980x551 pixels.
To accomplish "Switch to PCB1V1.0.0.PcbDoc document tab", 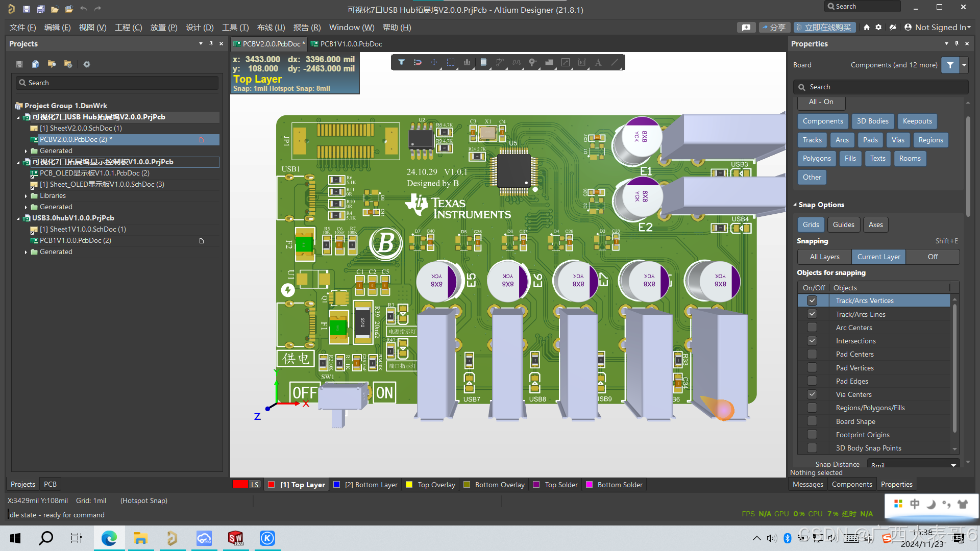I will [350, 44].
